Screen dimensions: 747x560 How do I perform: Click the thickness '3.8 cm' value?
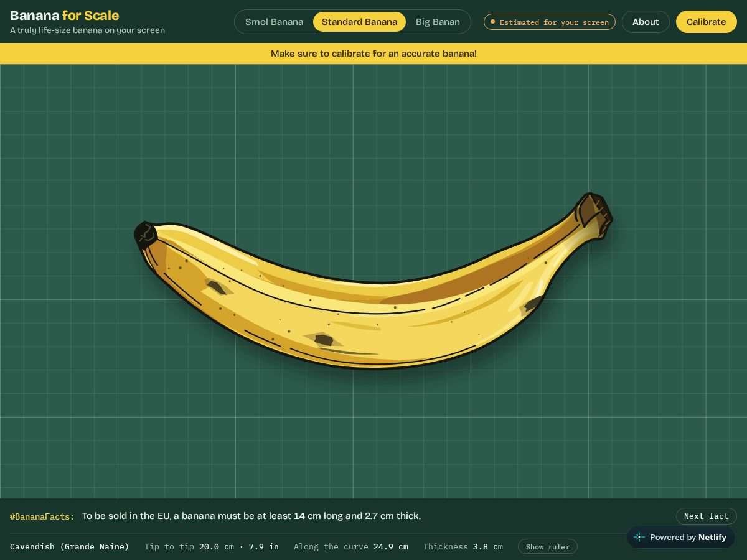488,546
